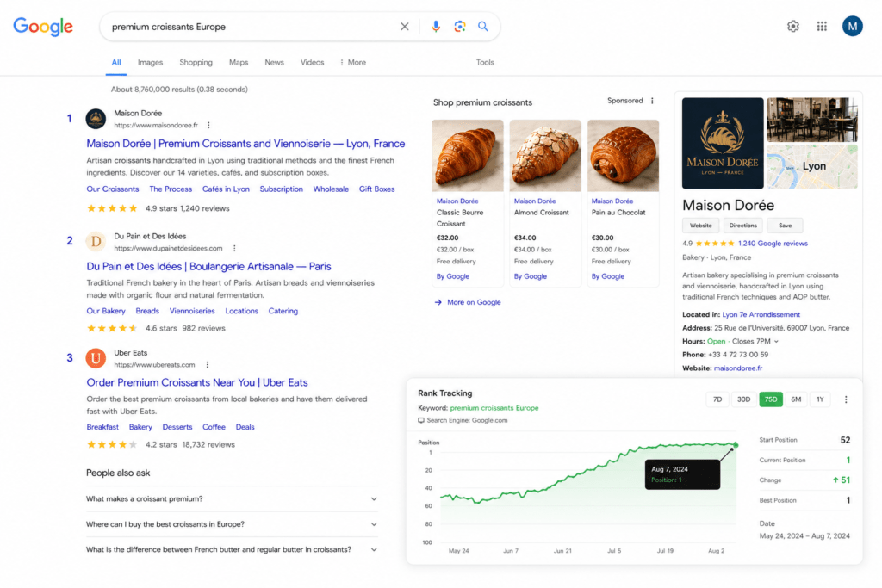Open Maison Dorée logo image in panel

point(723,144)
